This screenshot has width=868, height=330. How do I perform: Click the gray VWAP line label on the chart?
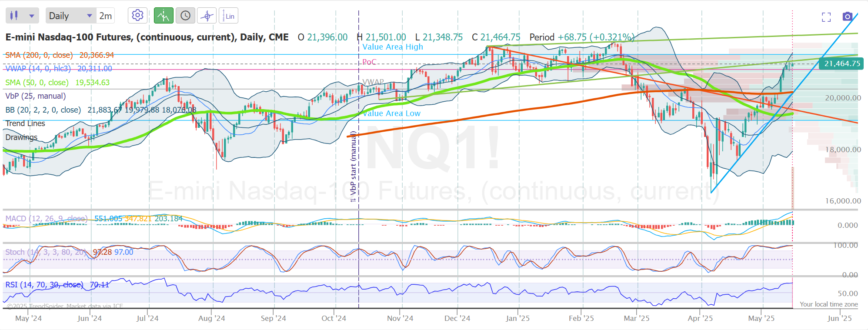(x=373, y=82)
